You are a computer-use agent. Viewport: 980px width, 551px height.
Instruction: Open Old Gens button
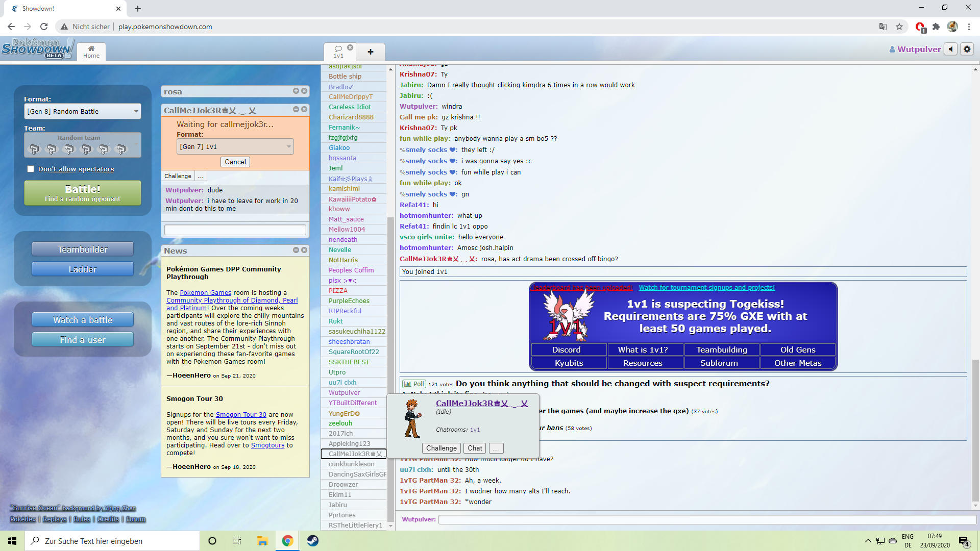coord(798,349)
